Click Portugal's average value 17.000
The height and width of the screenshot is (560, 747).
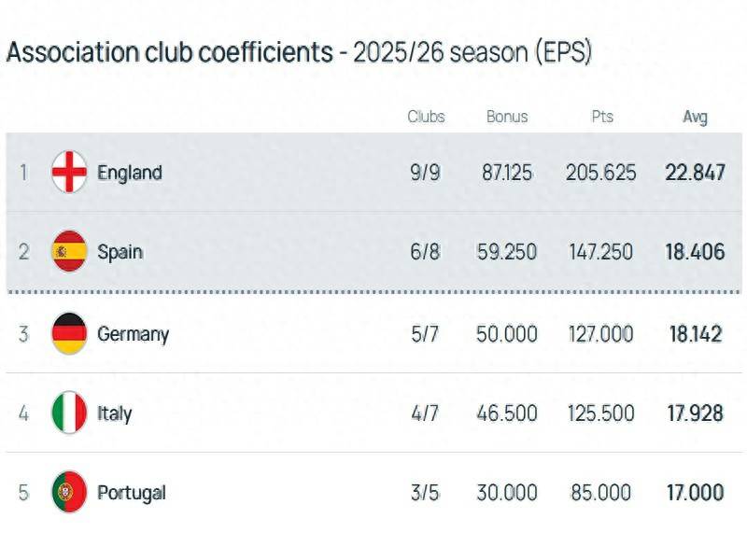[695, 492]
